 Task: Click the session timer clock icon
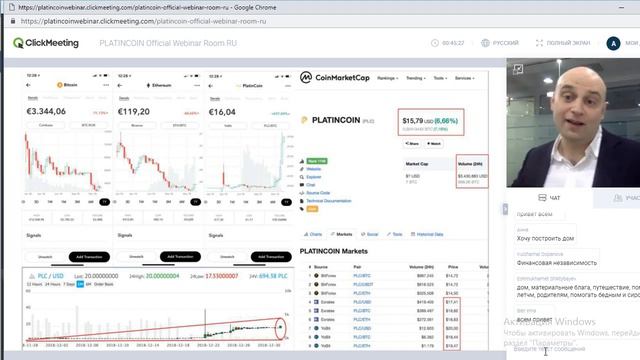pos(435,43)
